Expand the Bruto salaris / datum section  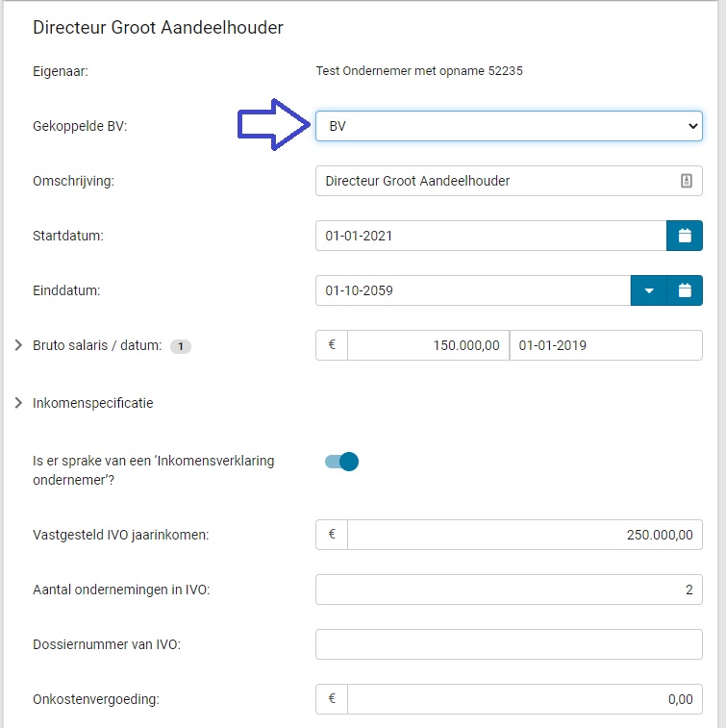pyautogui.click(x=19, y=345)
